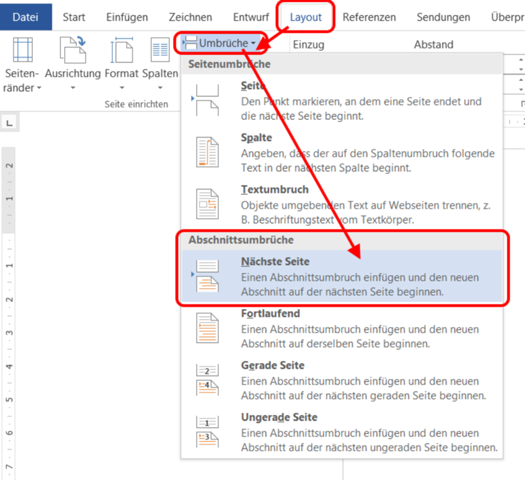This screenshot has height=480, width=525.
Task: Switch to the Layout ribbon tab
Action: point(305,17)
